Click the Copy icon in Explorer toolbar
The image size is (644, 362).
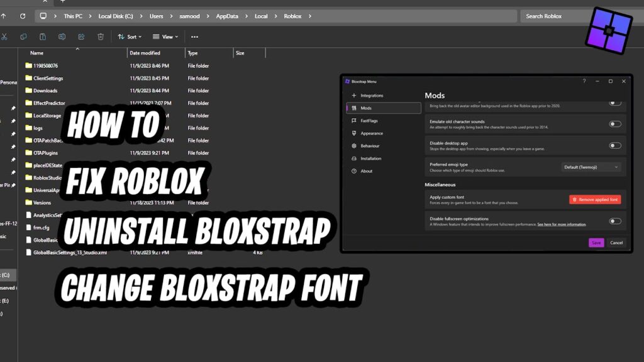[x=23, y=37]
